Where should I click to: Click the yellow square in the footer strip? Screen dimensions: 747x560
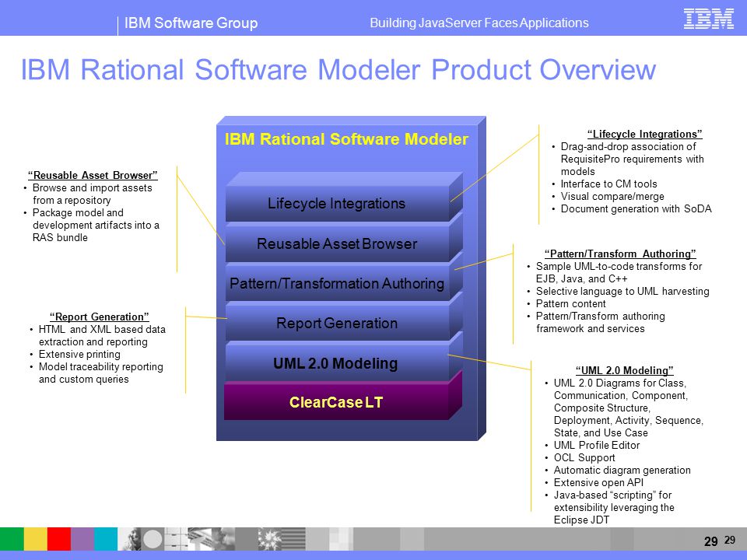[35, 538]
